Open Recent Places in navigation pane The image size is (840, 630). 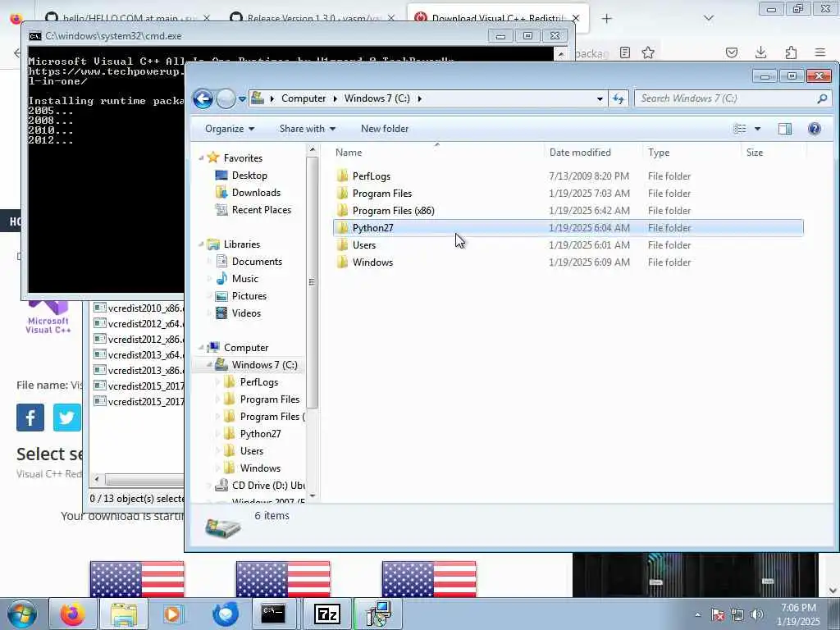(262, 209)
